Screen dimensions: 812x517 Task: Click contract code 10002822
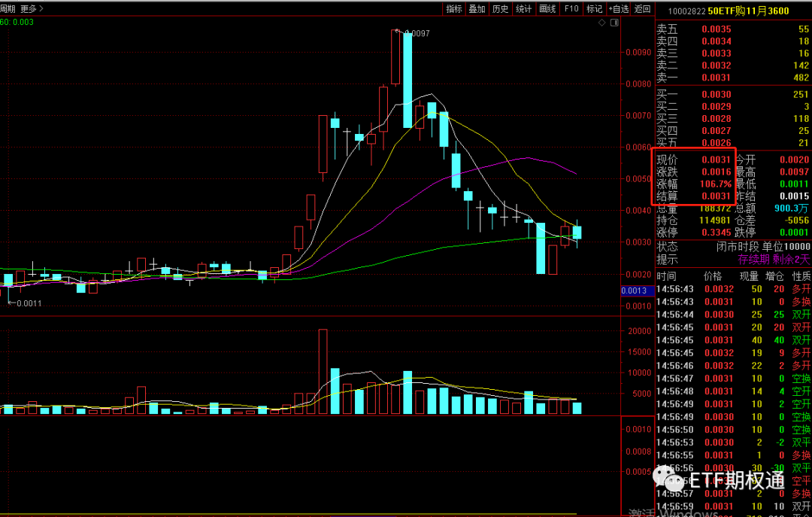click(686, 11)
